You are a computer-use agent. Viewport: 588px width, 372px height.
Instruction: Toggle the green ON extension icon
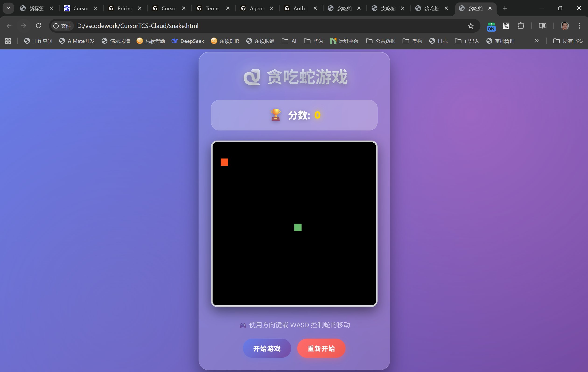491,26
